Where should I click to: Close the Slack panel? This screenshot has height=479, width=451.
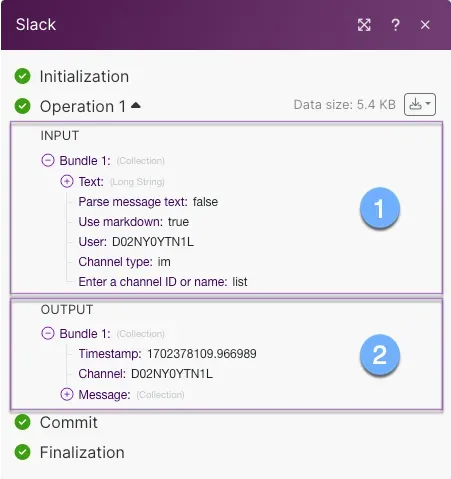pyautogui.click(x=425, y=25)
